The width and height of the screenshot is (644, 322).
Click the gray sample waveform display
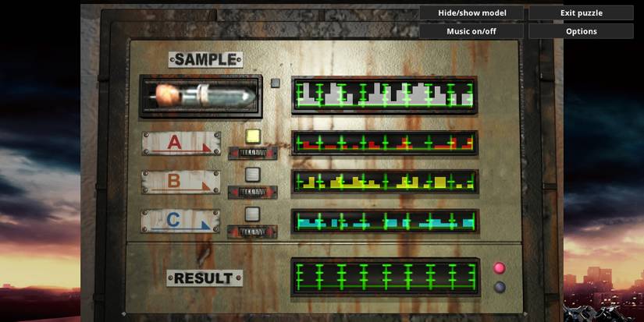click(x=384, y=94)
